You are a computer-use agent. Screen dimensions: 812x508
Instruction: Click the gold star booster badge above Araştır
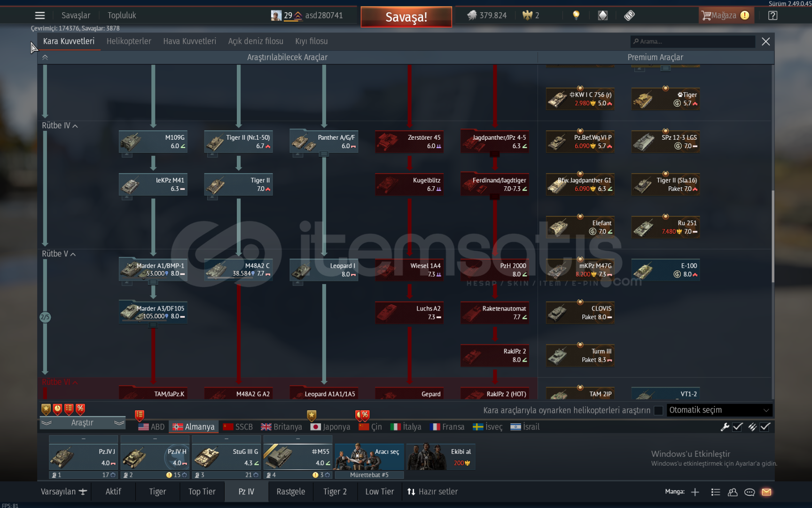coord(46,409)
